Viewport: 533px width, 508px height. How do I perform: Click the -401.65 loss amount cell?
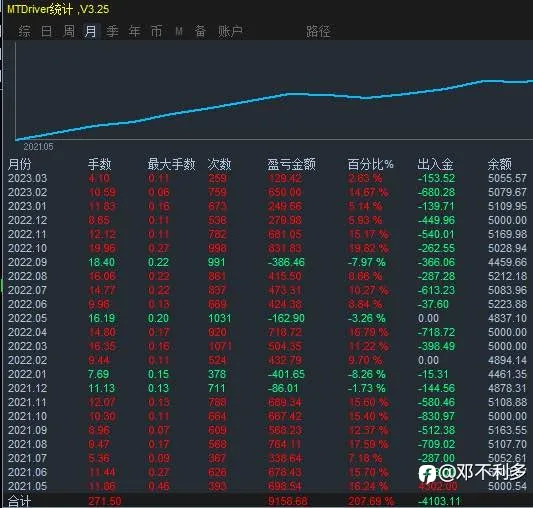[286, 374]
